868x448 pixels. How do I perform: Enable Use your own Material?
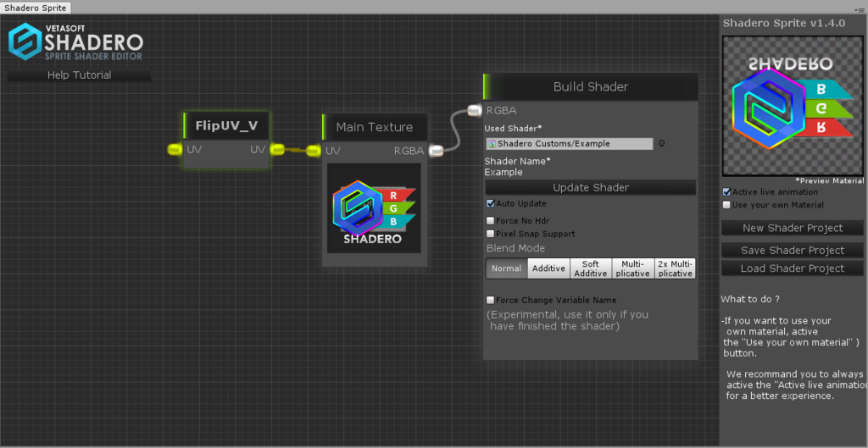(x=726, y=205)
